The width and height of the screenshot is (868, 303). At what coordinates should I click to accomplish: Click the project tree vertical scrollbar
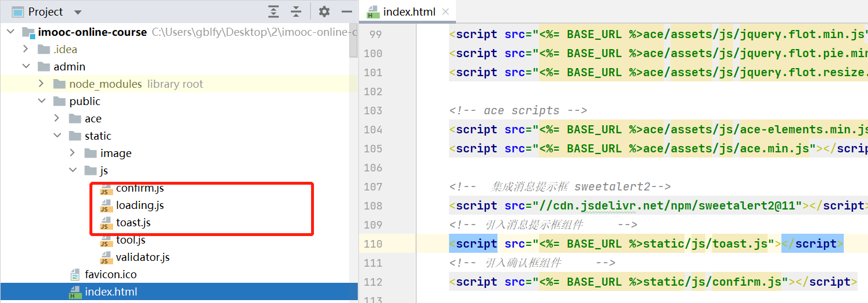353,40
